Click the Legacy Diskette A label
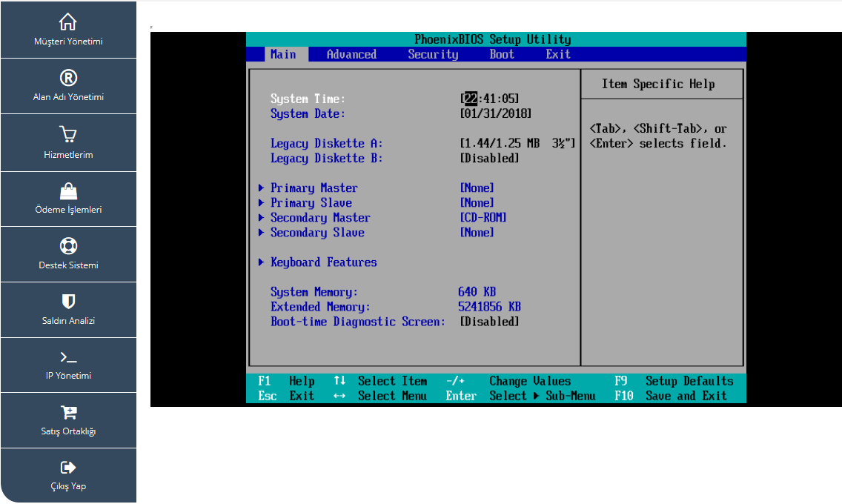The image size is (842, 504). 326,143
